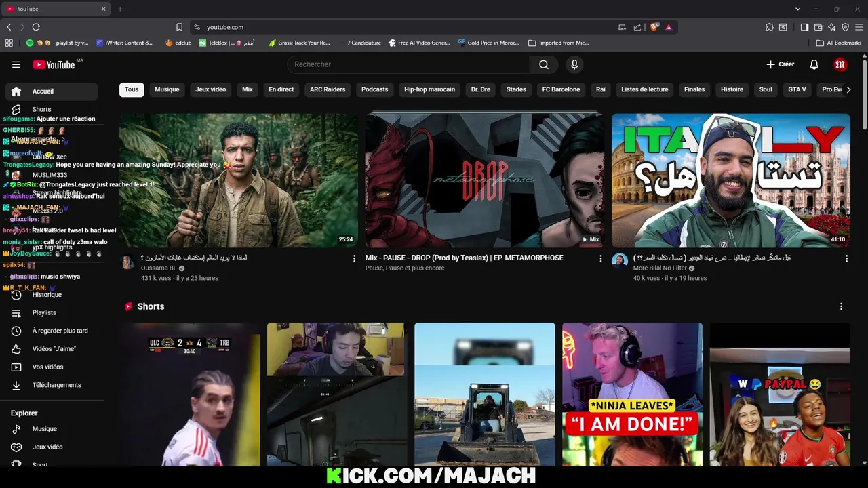Bookmark this page icon in address bar
This screenshot has width=868, height=488.
point(179,27)
